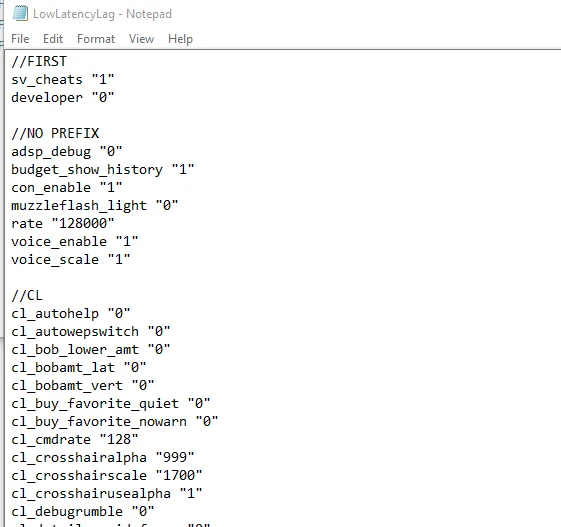This screenshot has width=561, height=527.
Task: Click the rate "128000" line
Action: click(63, 223)
